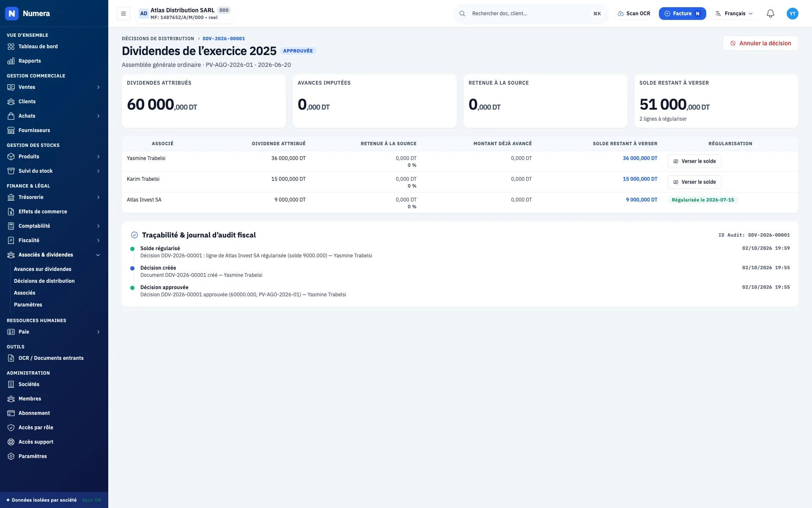This screenshot has height=508, width=812.
Task: Click Abonnement card icon
Action: (11, 413)
